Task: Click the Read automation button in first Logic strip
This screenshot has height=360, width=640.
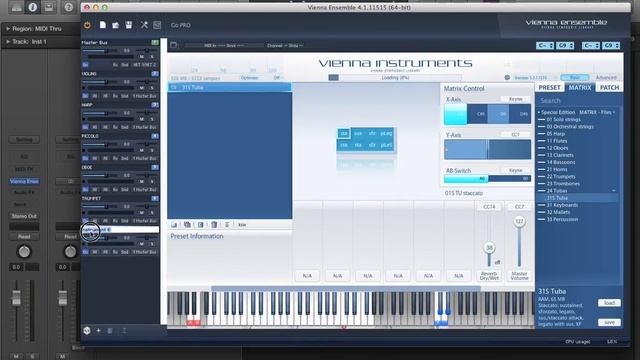Action: click(24, 237)
